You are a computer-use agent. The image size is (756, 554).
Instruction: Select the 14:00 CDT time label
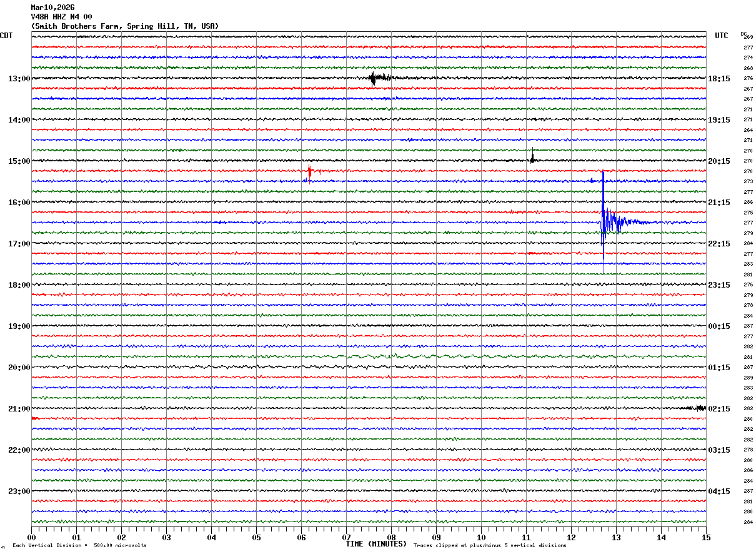click(x=19, y=120)
